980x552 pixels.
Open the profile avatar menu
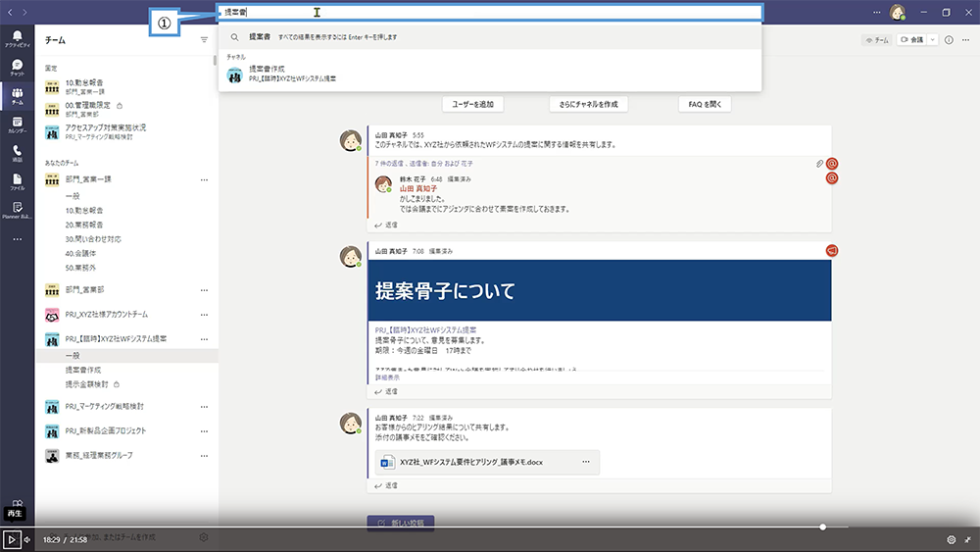(898, 12)
